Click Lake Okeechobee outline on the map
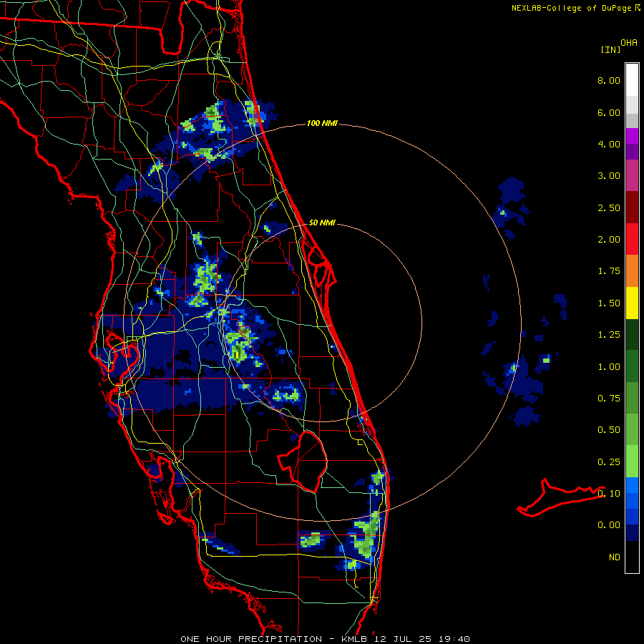Viewport: 644px width, 644px height. tap(303, 462)
